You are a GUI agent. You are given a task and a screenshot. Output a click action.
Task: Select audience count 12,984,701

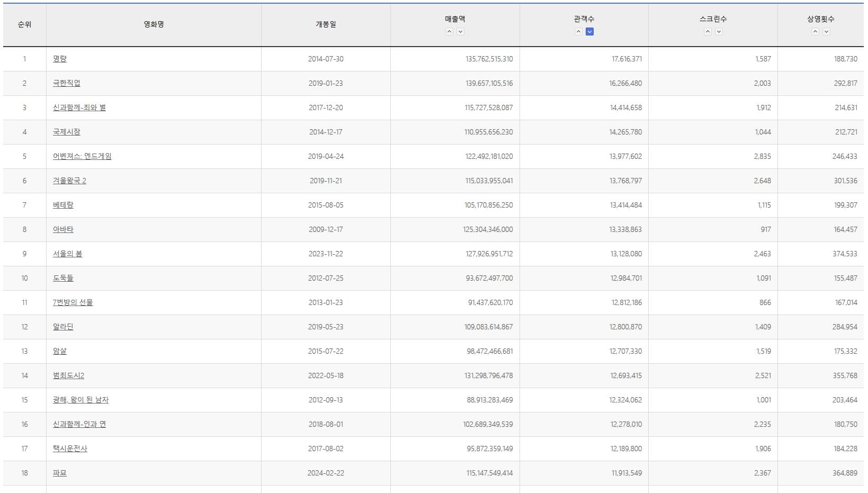point(626,278)
